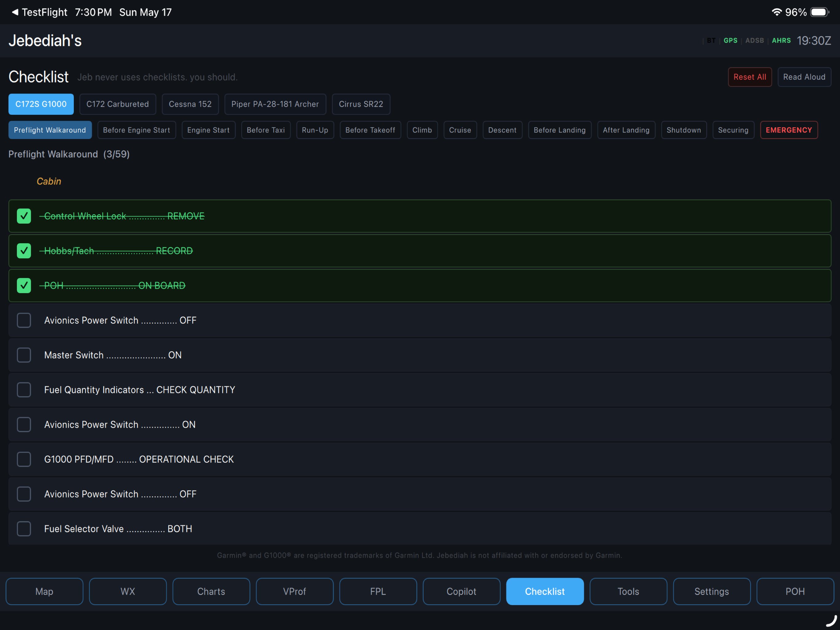Click the Read Aloud button

(x=804, y=77)
